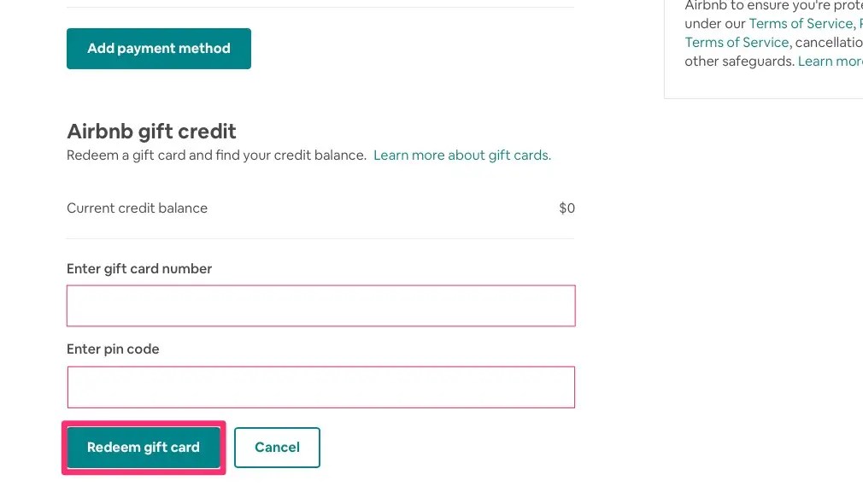Click 'Redeem a gift card' description text

click(126, 155)
